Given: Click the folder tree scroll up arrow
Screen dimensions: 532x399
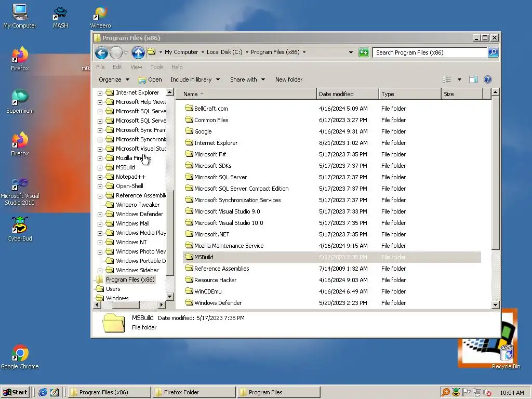Looking at the screenshot, I should [170, 92].
